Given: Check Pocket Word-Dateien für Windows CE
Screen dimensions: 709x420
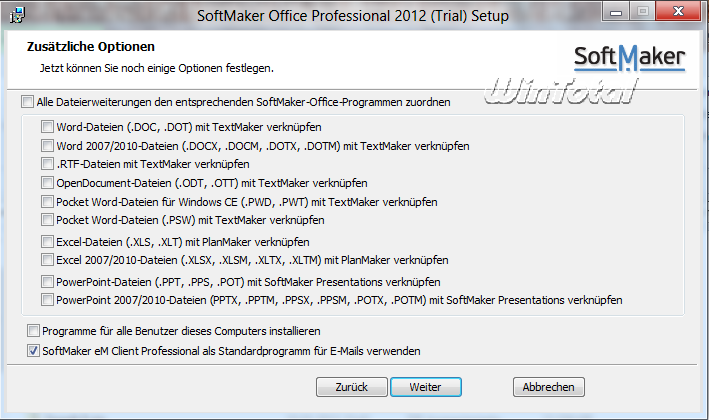Looking at the screenshot, I should (x=48, y=202).
